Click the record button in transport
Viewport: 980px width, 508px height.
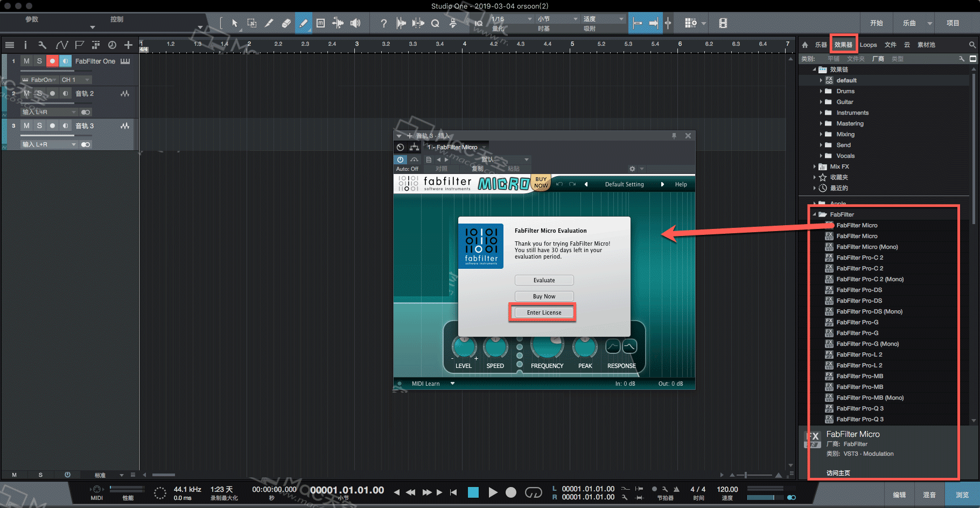tap(511, 492)
